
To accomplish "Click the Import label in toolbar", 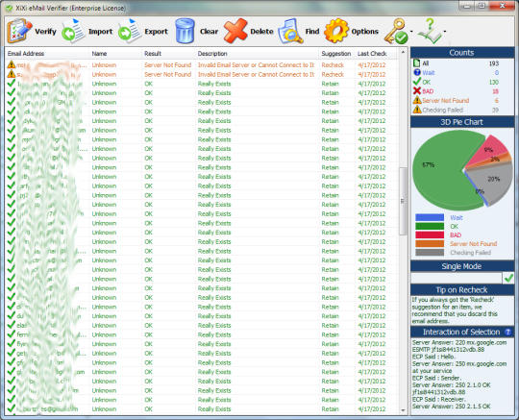I will tap(100, 32).
